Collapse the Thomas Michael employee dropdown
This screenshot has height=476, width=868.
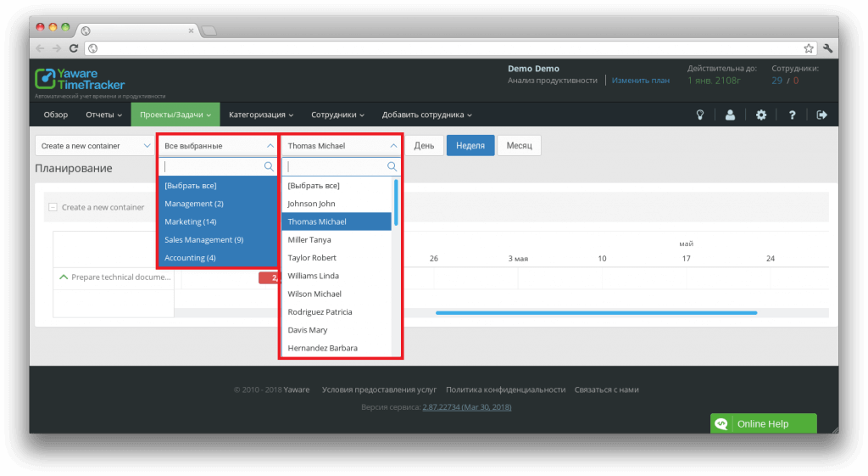pos(341,146)
